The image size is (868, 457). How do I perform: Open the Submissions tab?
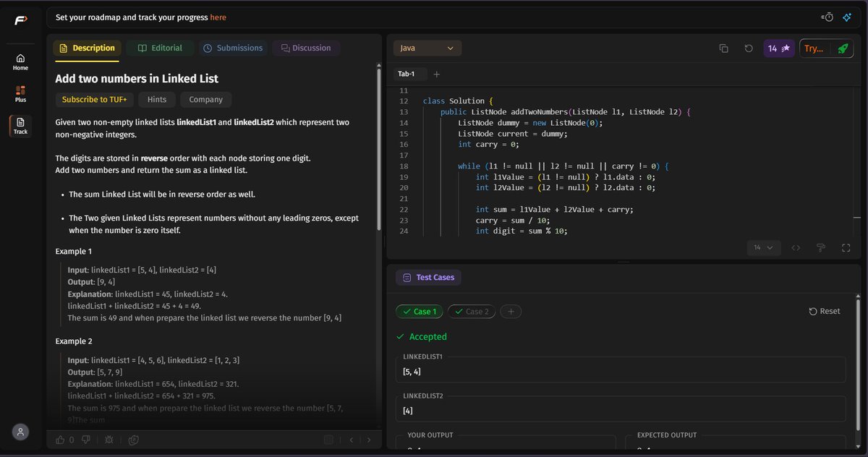point(233,48)
